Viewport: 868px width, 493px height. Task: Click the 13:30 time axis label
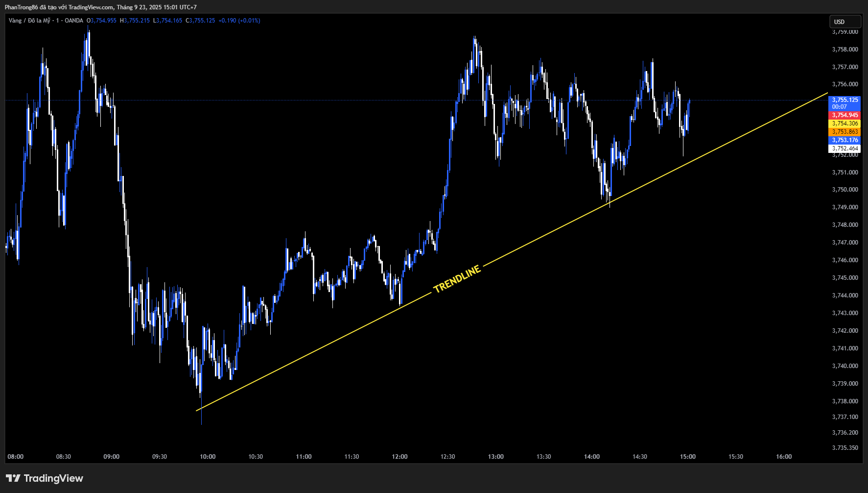(x=543, y=457)
